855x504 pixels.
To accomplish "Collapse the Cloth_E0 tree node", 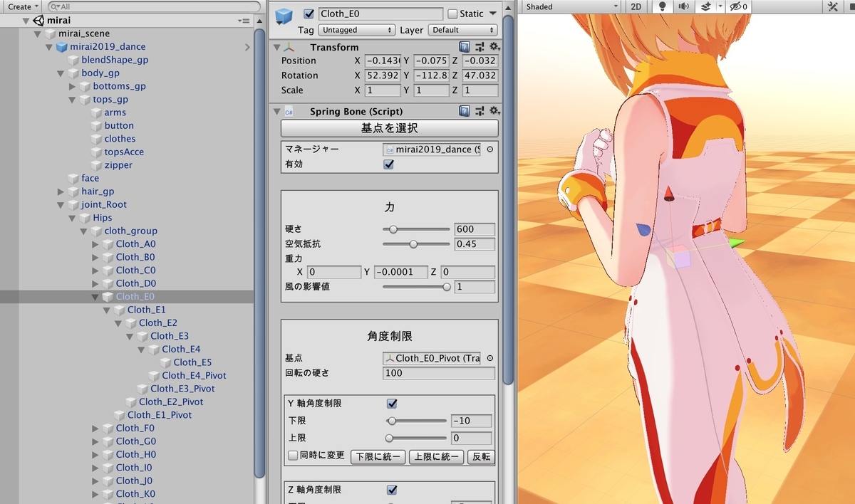I will pos(95,297).
